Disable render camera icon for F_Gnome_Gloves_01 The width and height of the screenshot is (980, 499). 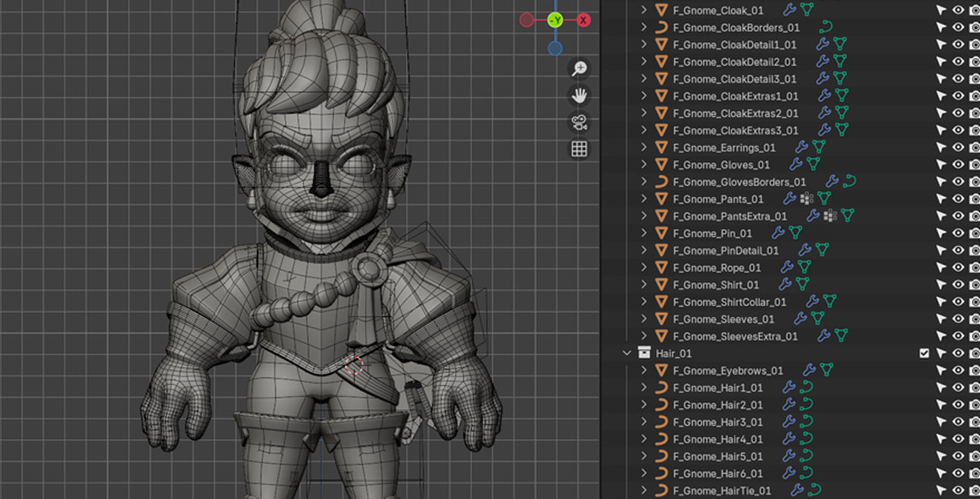975,165
